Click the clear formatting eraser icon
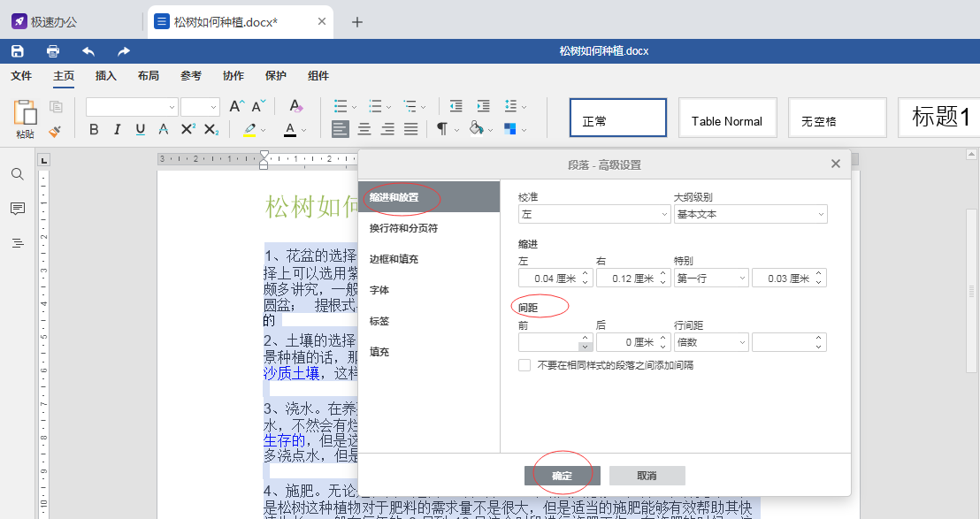 296,106
